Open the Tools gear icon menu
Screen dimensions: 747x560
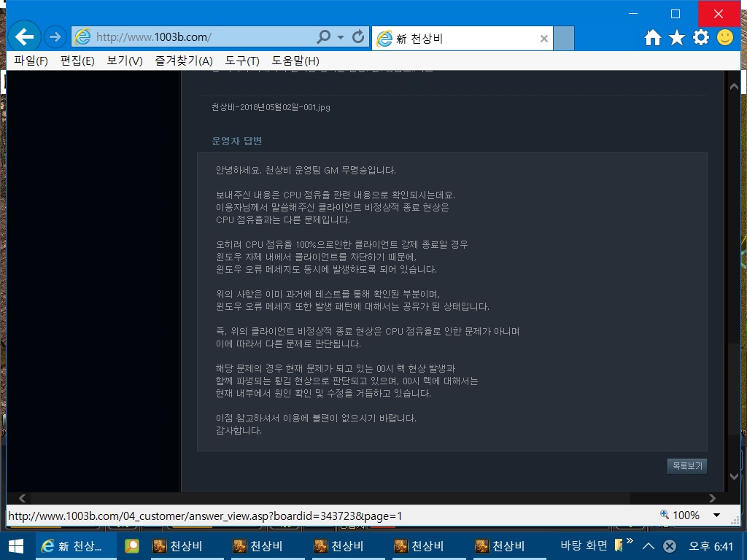(x=701, y=37)
